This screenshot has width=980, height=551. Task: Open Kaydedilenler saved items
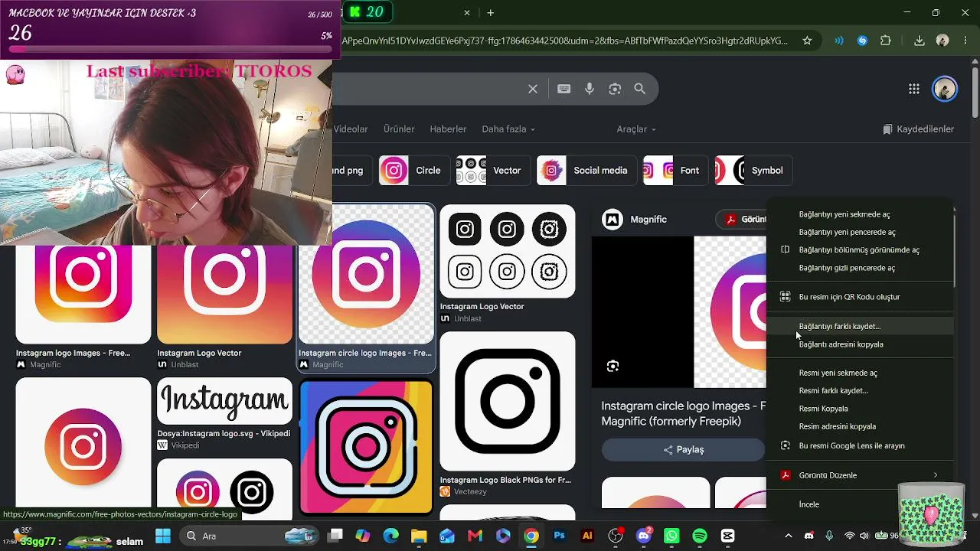click(x=918, y=129)
